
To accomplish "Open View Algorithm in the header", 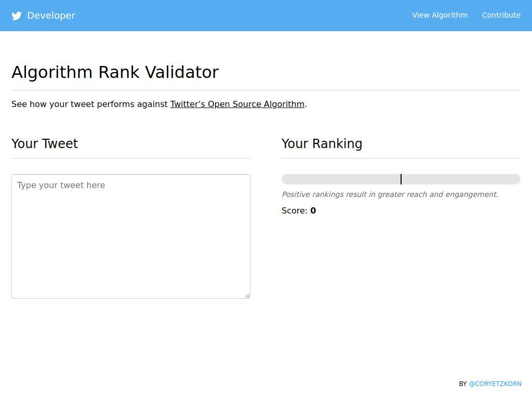I will point(440,15).
